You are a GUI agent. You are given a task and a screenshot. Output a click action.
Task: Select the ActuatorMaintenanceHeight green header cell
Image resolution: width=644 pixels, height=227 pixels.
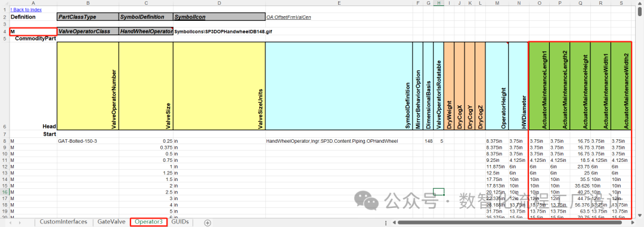580,86
